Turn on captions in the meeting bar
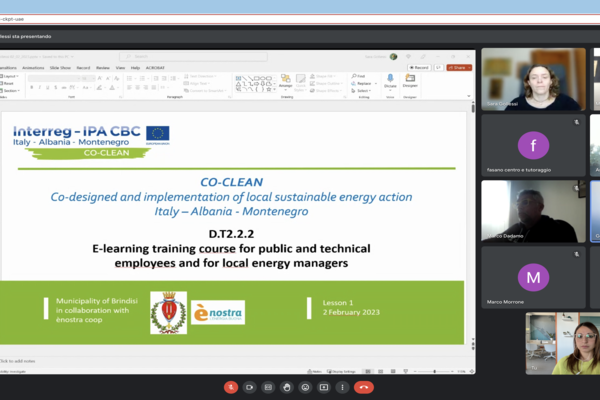Image resolution: width=600 pixels, height=400 pixels. 268,387
